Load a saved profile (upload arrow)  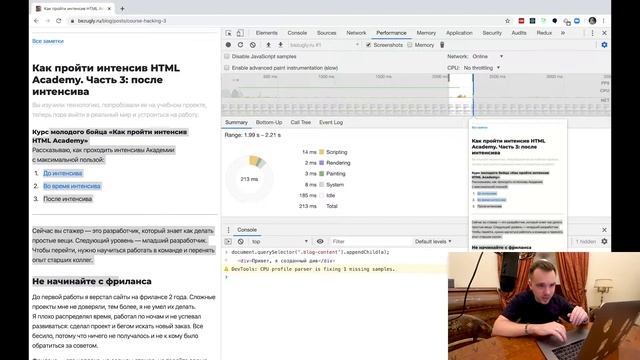pyautogui.click(x=268, y=45)
